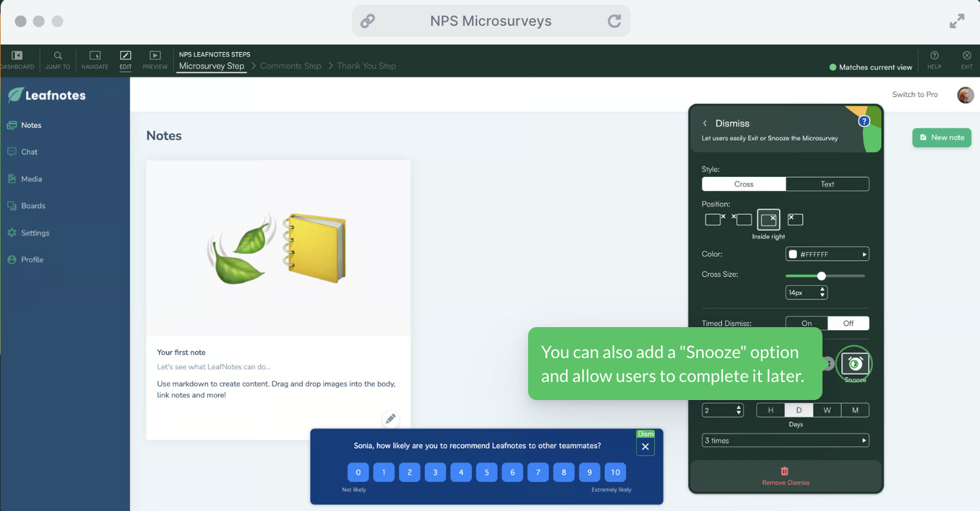Choose outside right cross position

coord(715,219)
